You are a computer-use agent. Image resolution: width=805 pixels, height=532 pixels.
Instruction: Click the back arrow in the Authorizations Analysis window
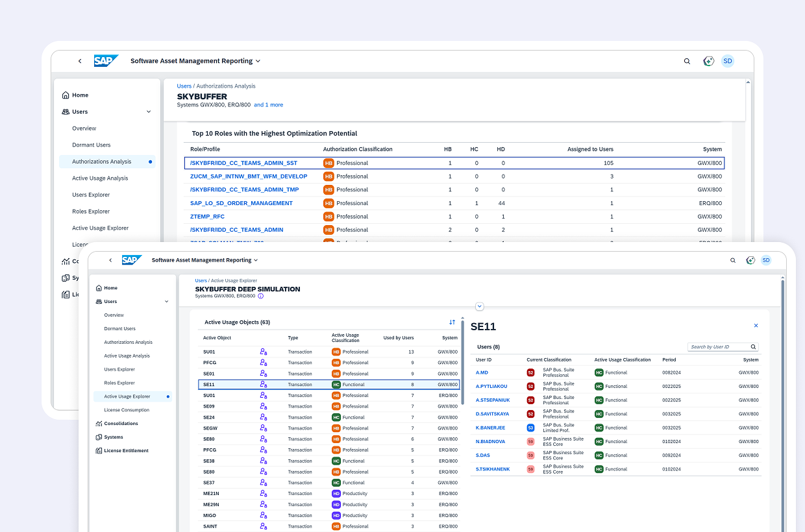(x=80, y=61)
